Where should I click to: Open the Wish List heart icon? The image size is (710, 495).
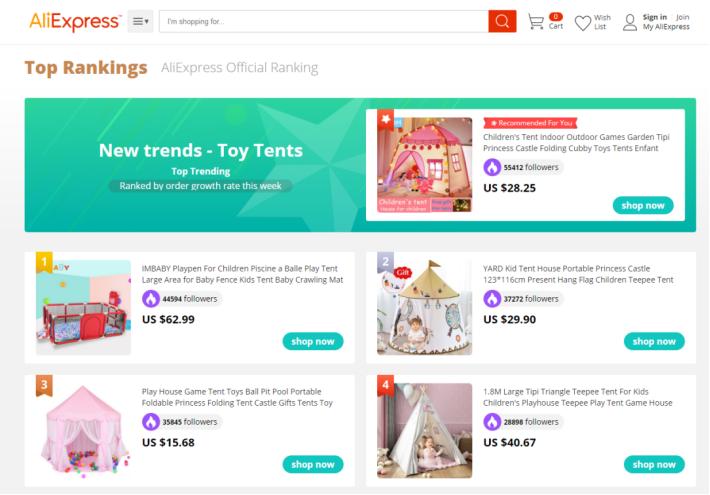[x=583, y=21]
